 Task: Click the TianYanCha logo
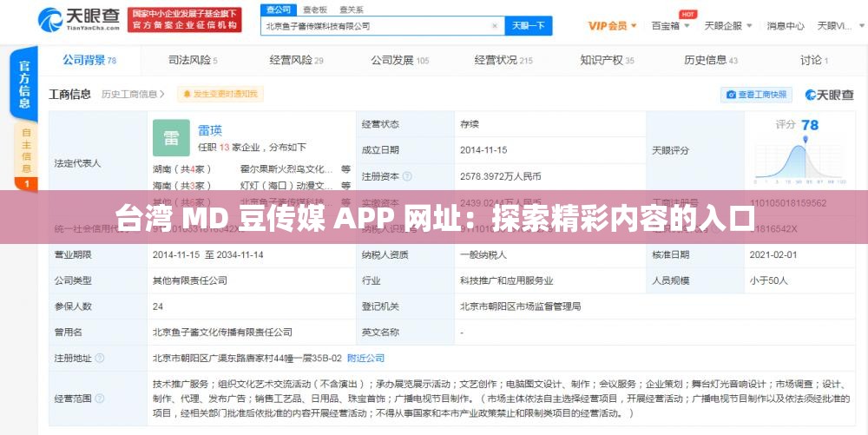point(79,19)
